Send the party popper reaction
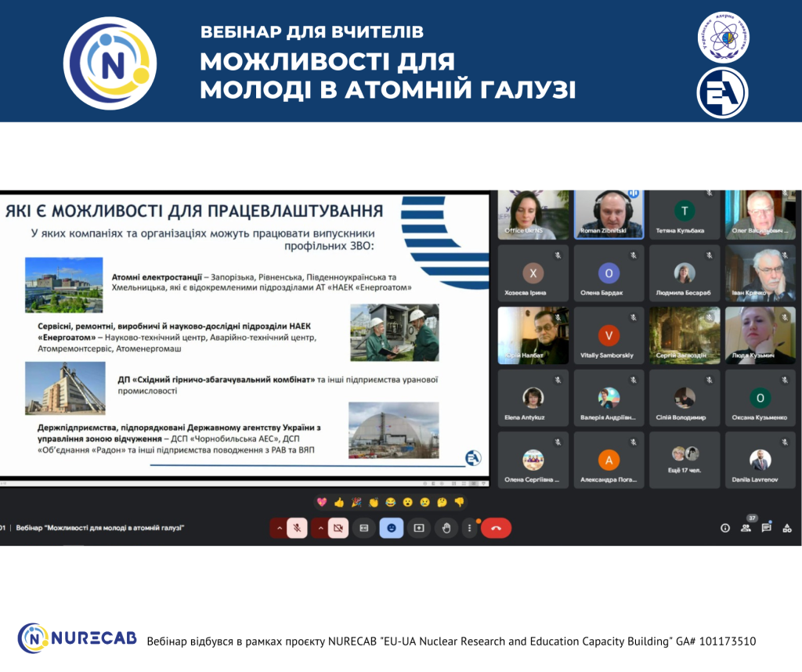Viewport: 802px width, 672px height. click(x=356, y=502)
